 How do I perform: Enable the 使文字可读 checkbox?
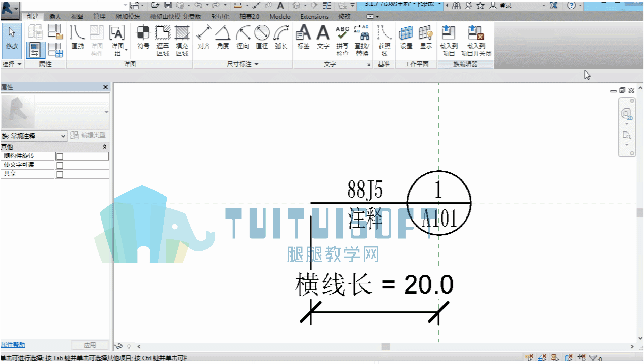[60, 165]
